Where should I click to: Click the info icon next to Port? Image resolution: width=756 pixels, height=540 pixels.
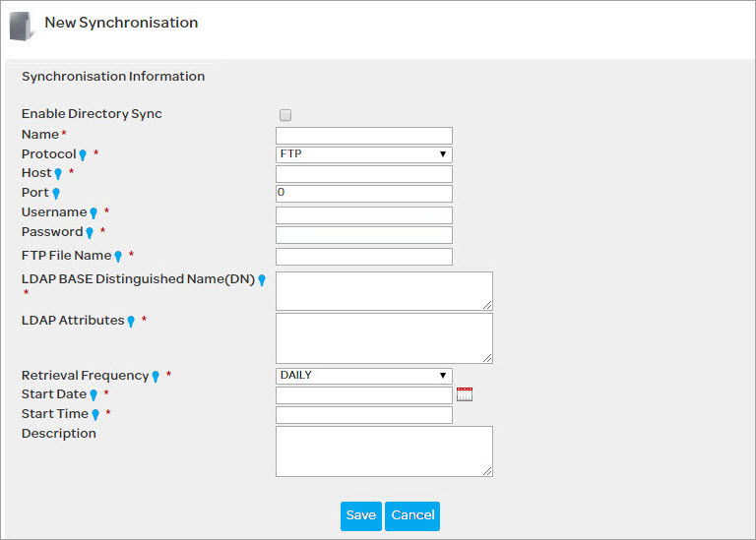(56, 194)
